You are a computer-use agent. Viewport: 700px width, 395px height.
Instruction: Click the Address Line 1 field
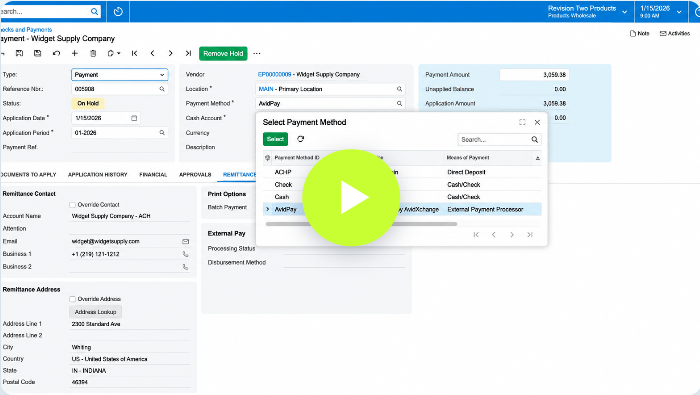[x=130, y=324]
